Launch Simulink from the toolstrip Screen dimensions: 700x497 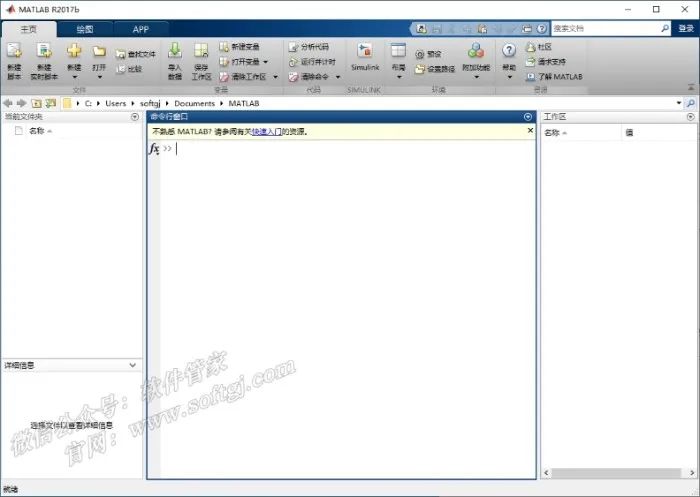pyautogui.click(x=365, y=57)
